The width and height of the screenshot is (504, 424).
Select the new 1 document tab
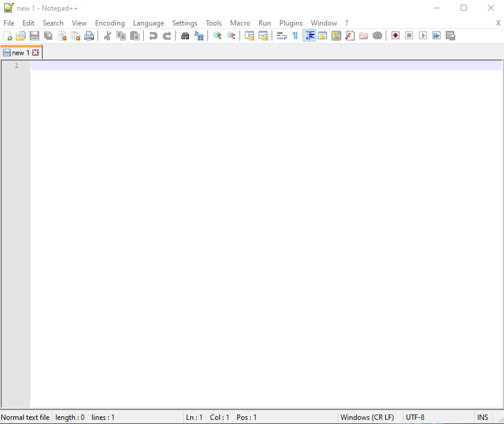20,53
